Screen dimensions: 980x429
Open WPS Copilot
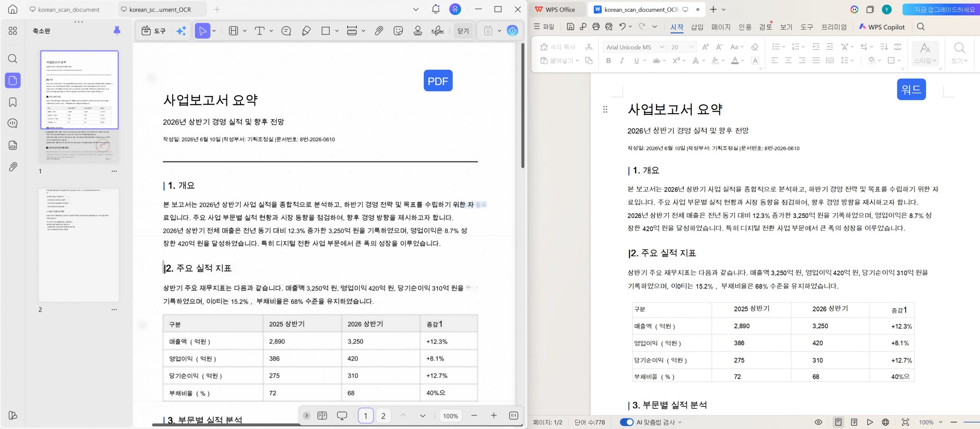pos(882,27)
